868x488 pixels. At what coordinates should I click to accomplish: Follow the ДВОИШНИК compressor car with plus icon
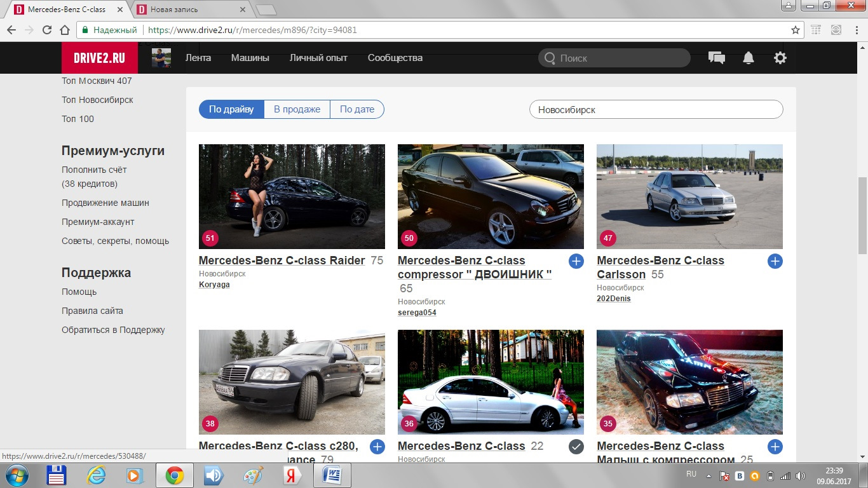(576, 261)
